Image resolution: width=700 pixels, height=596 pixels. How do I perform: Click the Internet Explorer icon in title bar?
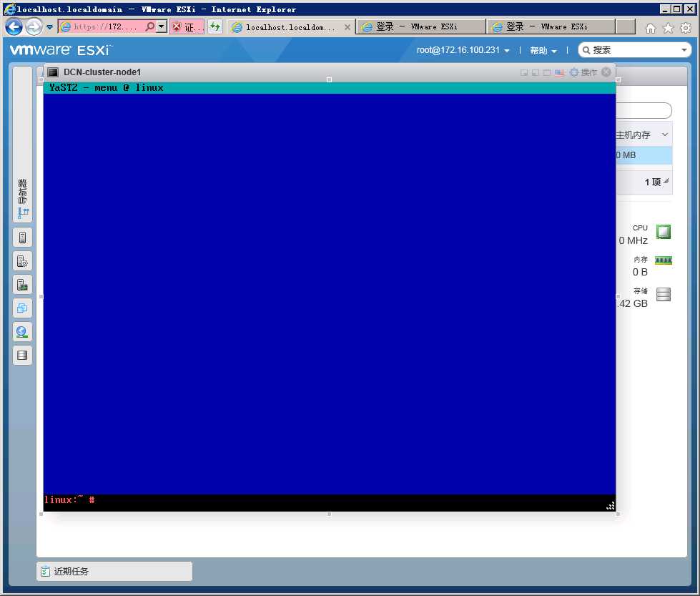pos(9,9)
